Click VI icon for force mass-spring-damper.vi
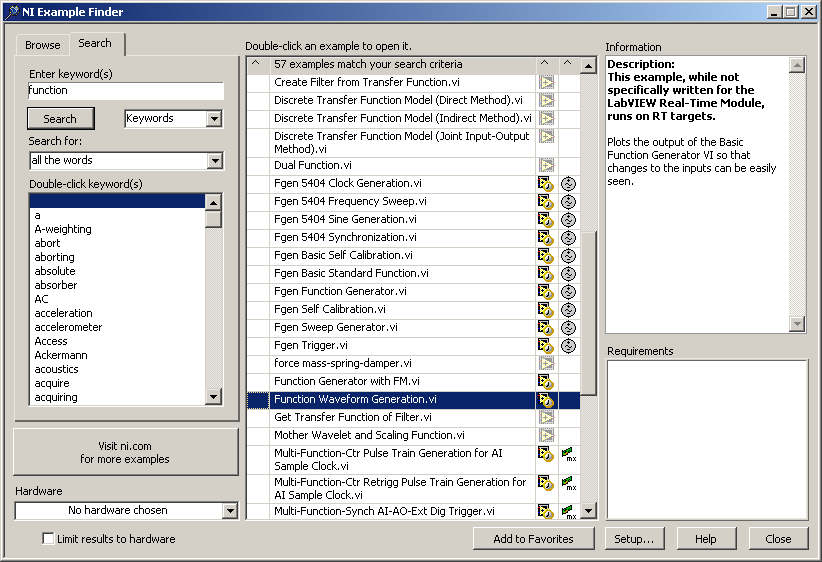The image size is (822, 562). 546,363
